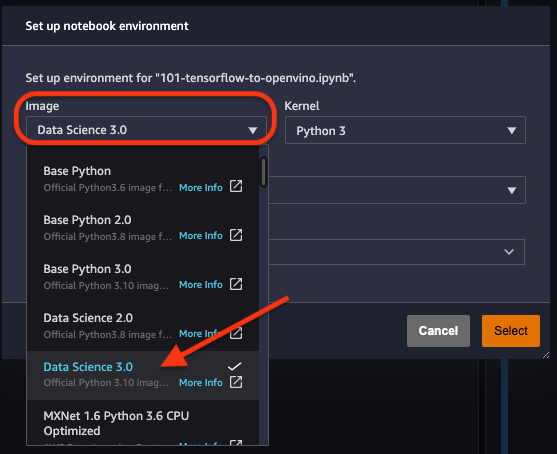Click external link icon beside Base Python
This screenshot has width=557, height=454.
click(x=236, y=186)
